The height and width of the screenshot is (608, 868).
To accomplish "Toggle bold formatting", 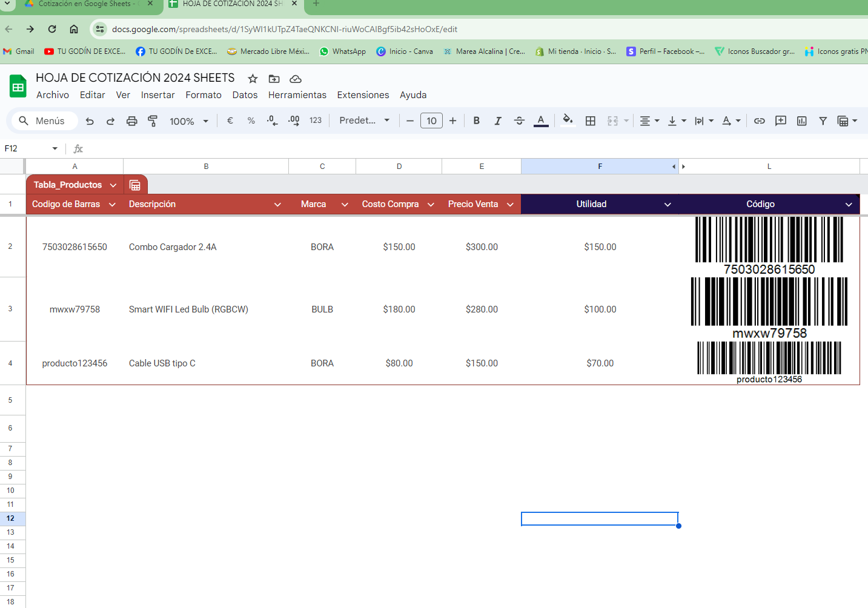I will pos(477,121).
